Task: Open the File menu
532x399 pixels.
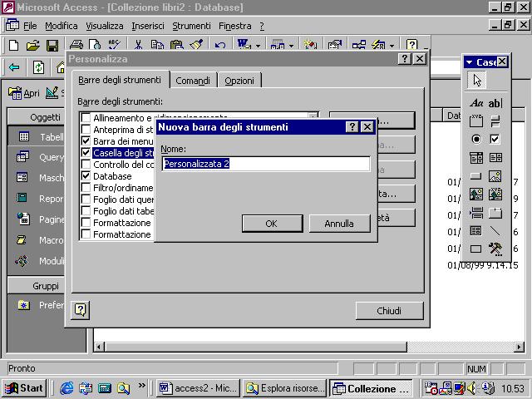Action: pyautogui.click(x=30, y=26)
